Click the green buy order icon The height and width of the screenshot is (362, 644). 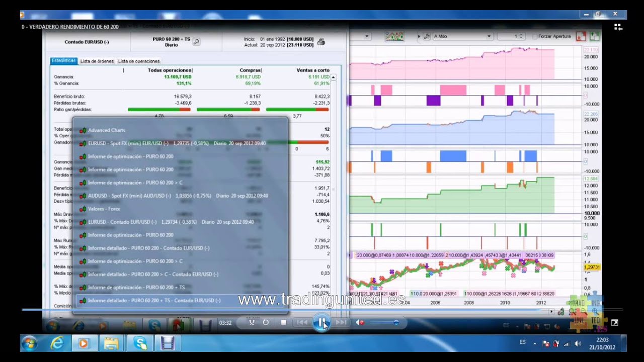(594, 36)
